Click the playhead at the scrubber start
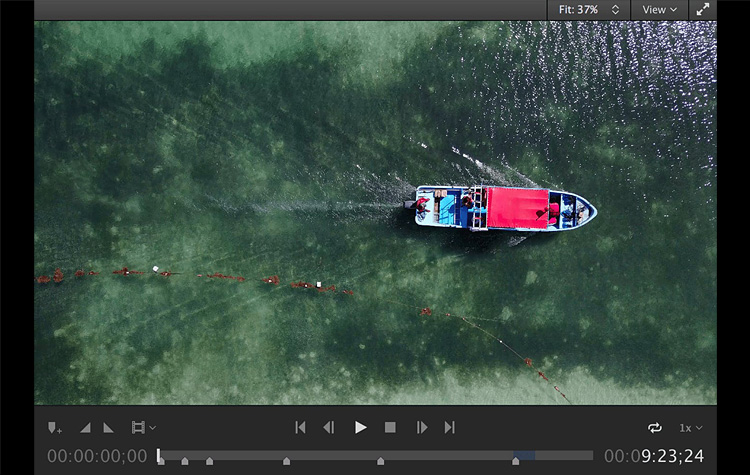Screen dimensions: 750x475 (x=159, y=456)
